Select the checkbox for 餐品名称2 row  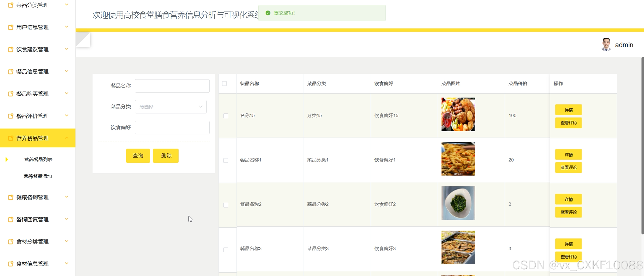pyautogui.click(x=226, y=205)
